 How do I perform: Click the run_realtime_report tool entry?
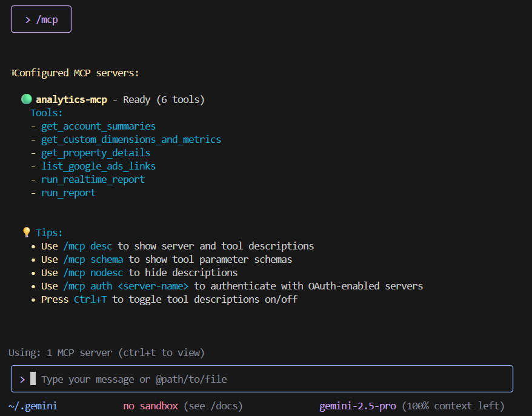tap(93, 180)
